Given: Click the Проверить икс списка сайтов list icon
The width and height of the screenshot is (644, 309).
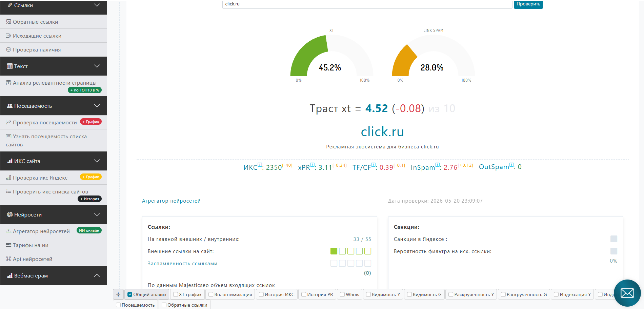Looking at the screenshot, I should [x=8, y=191].
